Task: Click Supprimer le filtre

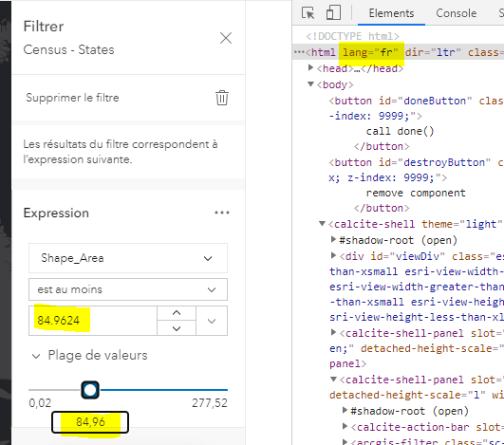Action: 73,98
